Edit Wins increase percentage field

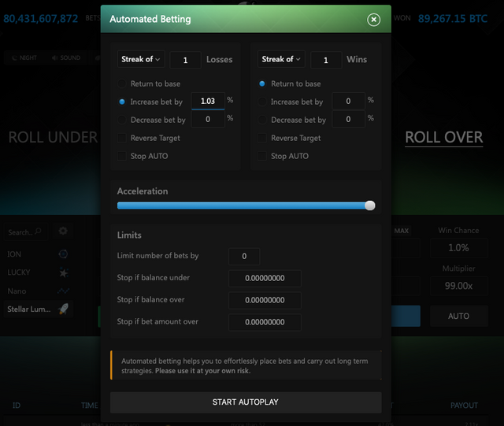click(348, 101)
